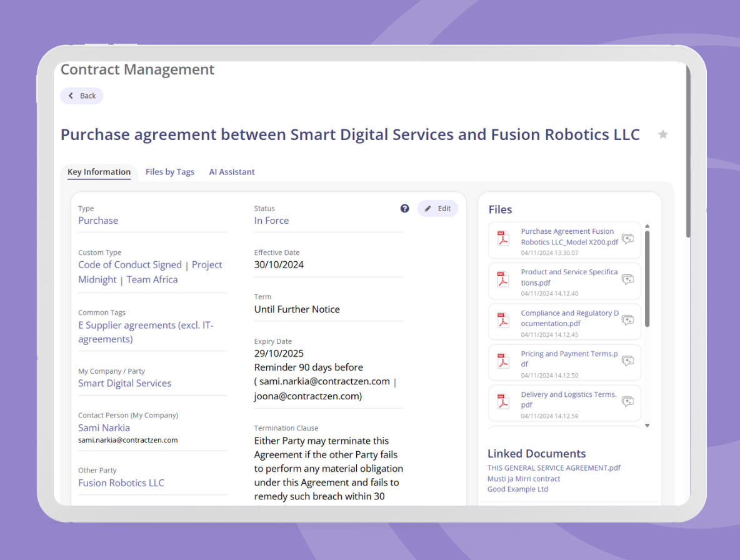Switch to the Files by Tags tab

169,172
